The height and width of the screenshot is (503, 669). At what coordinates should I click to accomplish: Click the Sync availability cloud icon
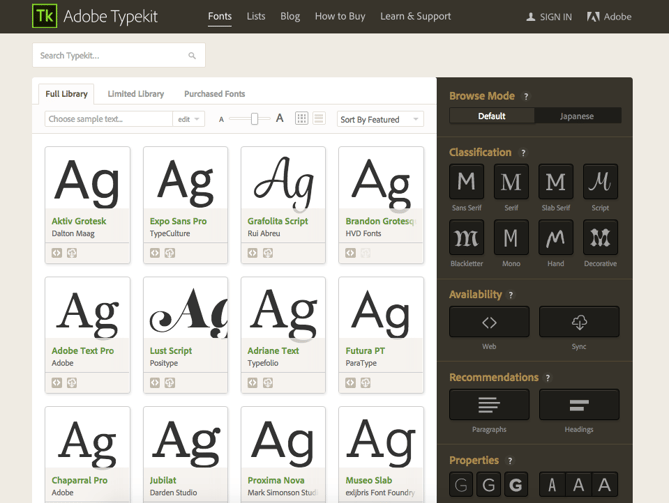tap(579, 322)
